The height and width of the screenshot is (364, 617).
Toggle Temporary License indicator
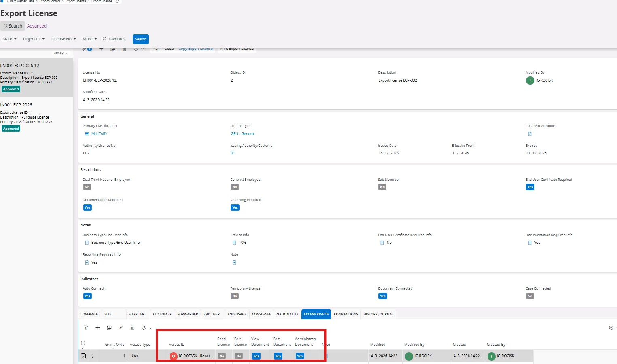[x=235, y=296]
